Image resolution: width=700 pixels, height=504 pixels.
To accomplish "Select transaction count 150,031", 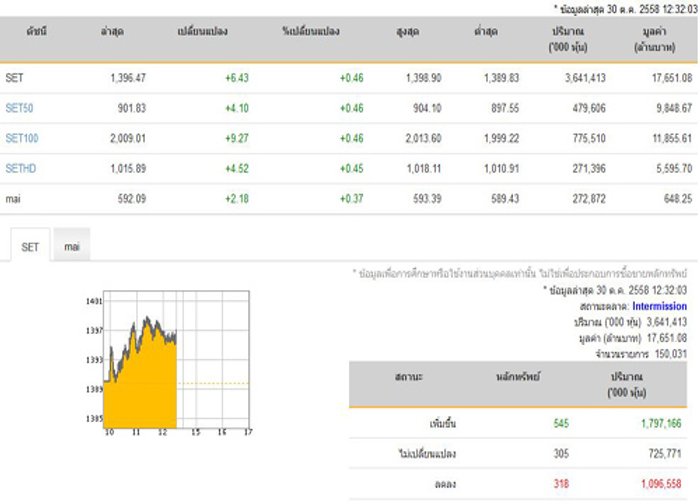I will [x=671, y=354].
